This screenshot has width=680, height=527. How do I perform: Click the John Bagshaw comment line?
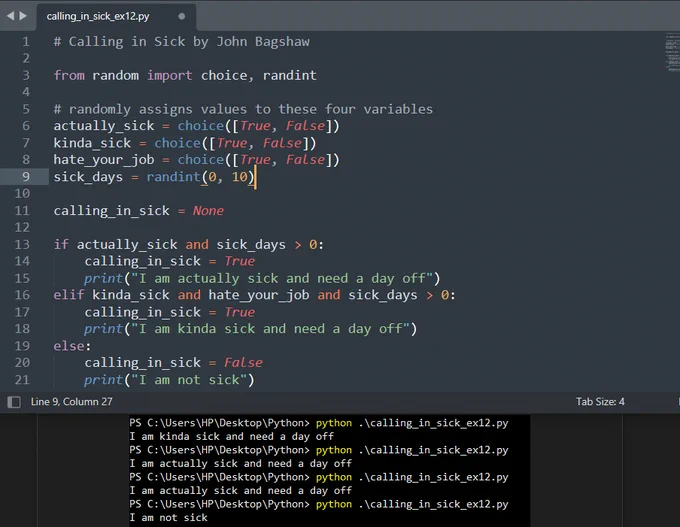point(182,42)
